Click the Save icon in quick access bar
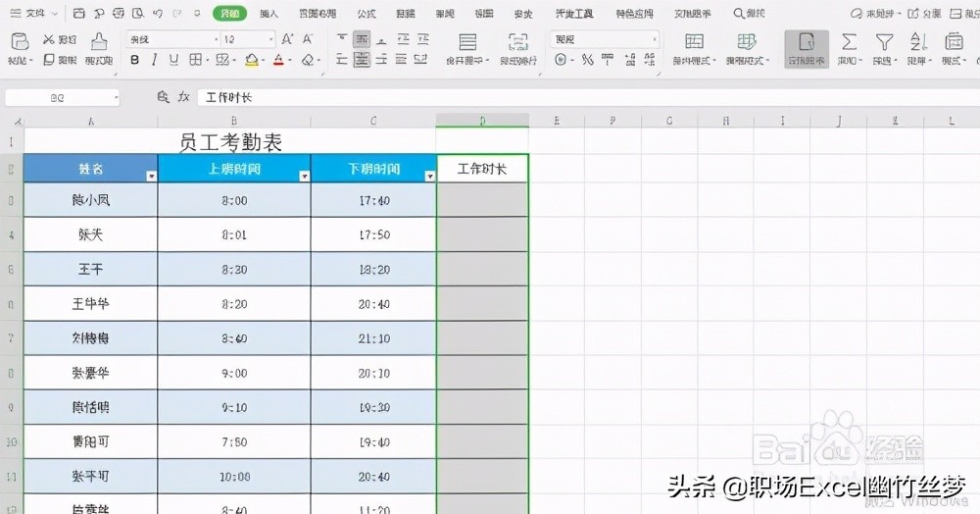The image size is (980, 514). point(78,13)
